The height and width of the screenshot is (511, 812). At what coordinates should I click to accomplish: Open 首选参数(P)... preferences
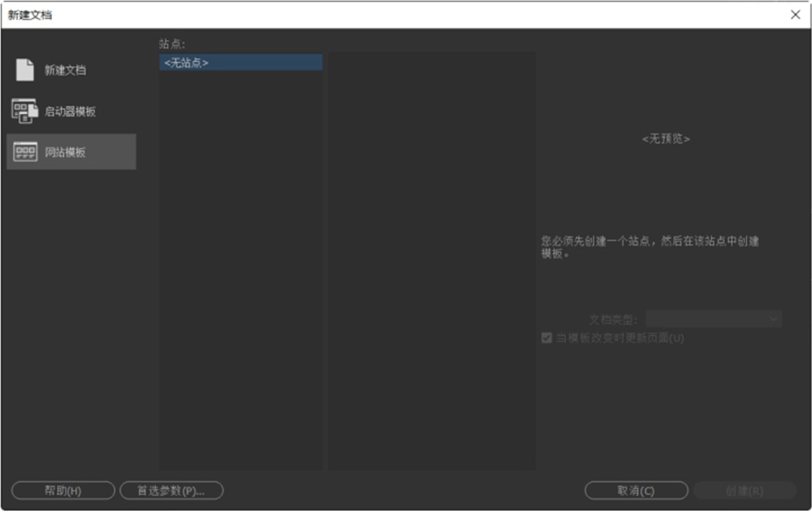point(171,491)
